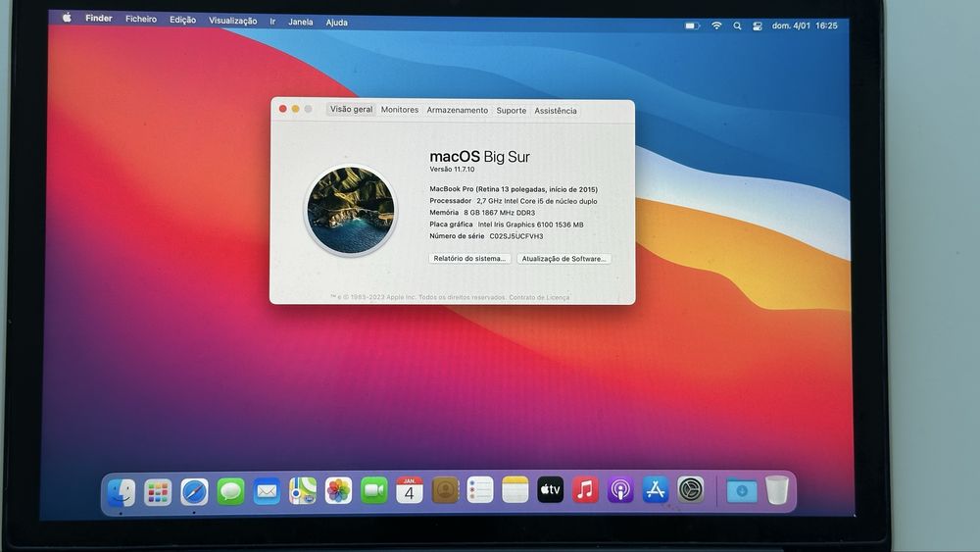Viewport: 980px width, 552px height.
Task: Select the Visão geral tab
Action: [x=351, y=110]
